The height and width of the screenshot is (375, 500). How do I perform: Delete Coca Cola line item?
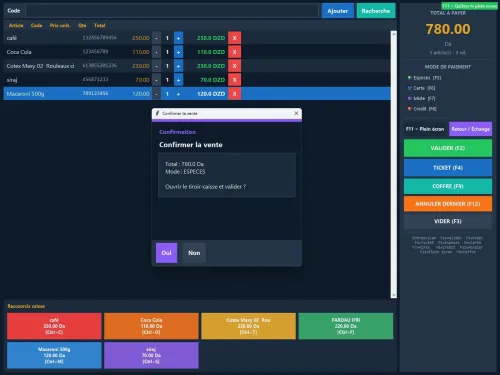pos(234,52)
